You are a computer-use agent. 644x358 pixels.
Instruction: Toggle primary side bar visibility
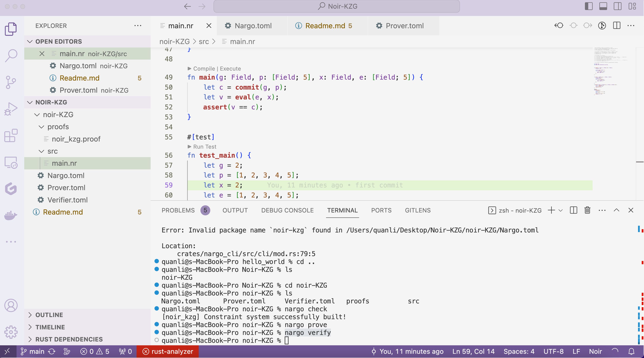point(588,6)
